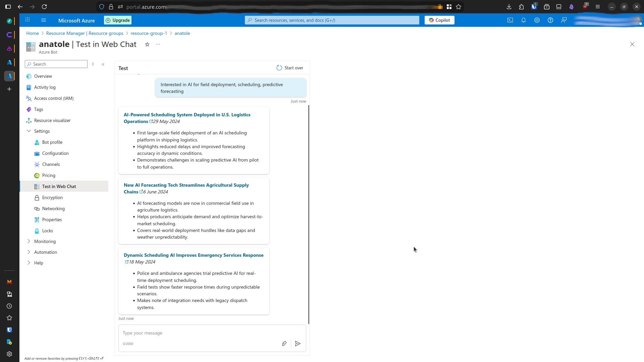
Task: Favorite anatole with the star icon
Action: [x=147, y=44]
